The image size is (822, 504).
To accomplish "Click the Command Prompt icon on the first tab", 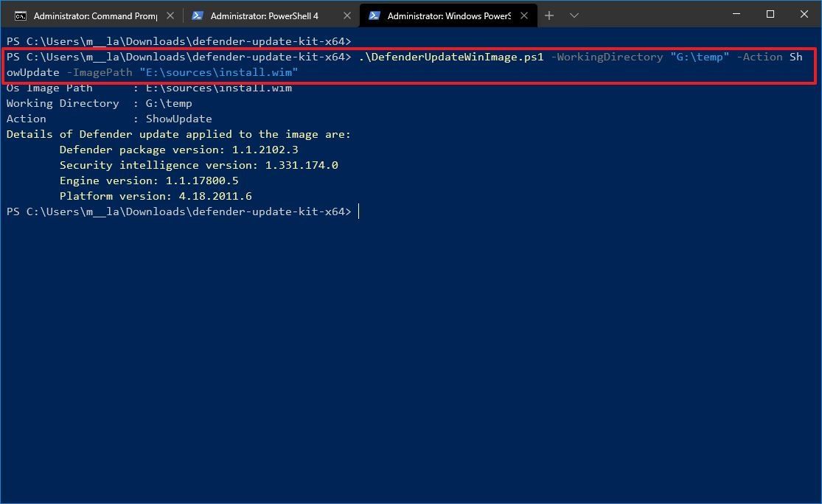I will click(x=19, y=14).
